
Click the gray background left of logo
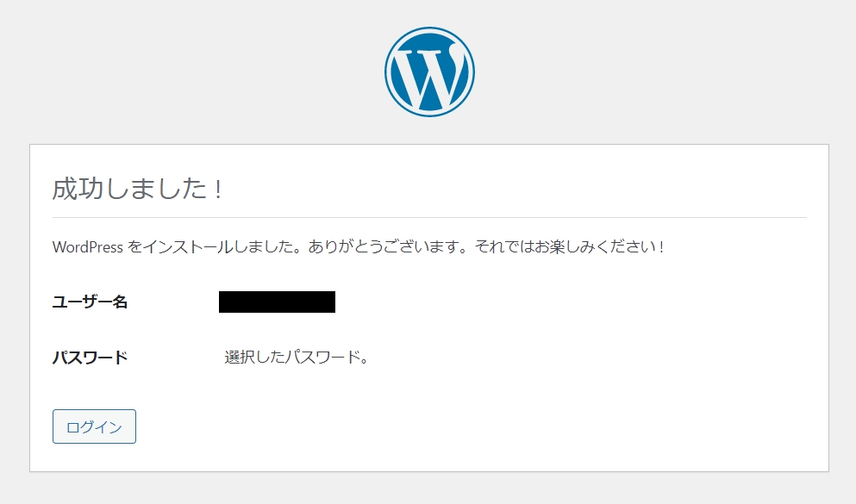(191, 72)
